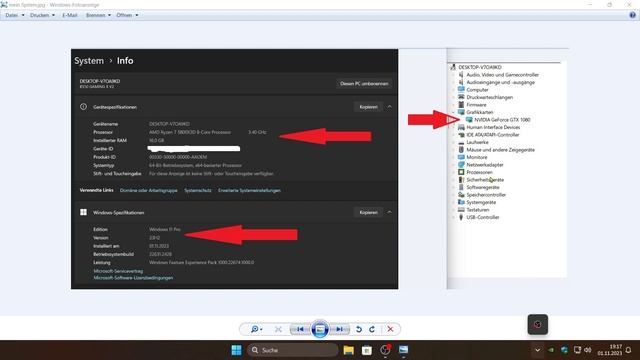Screen dimensions: 640x360
Task: Select 'Mäuse und andere Zeigegeräte' entry
Action: (x=500, y=150)
